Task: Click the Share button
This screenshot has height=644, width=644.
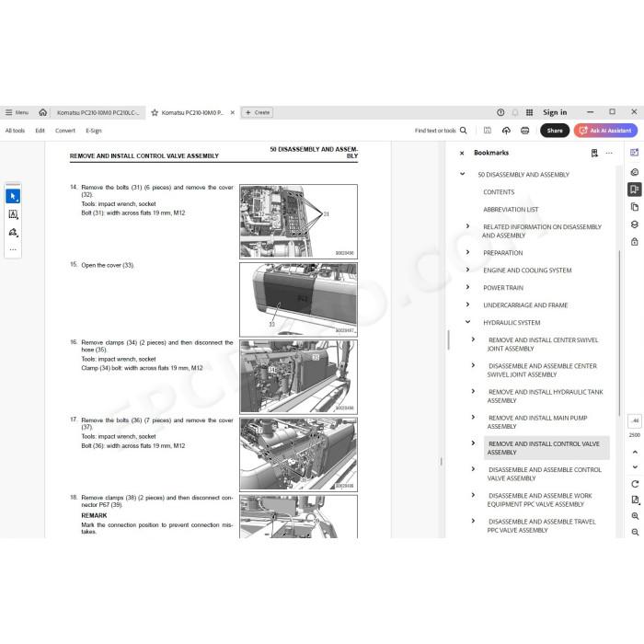Action: tap(555, 131)
